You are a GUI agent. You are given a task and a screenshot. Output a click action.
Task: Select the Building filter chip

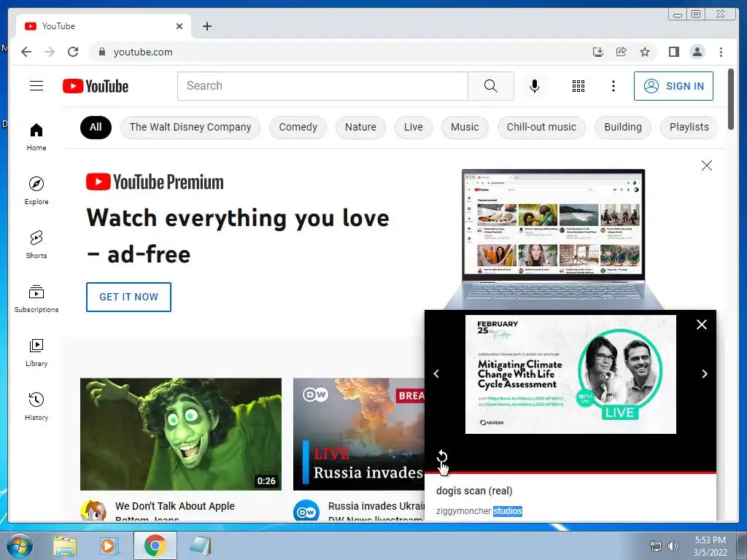coord(623,127)
